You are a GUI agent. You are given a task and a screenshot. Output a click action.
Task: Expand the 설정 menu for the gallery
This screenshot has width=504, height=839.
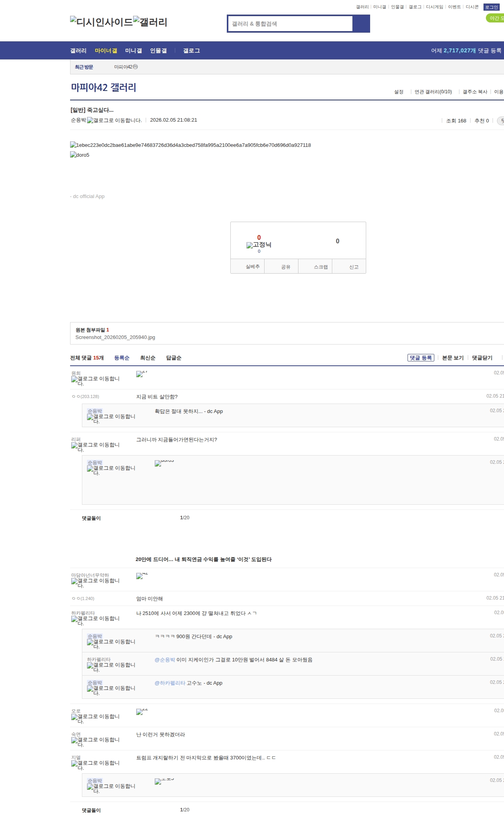click(398, 92)
